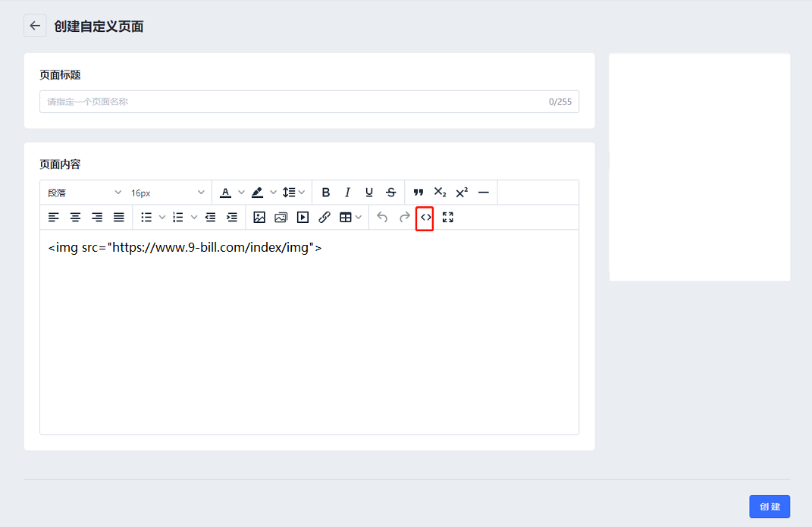Go back using the arrow button
The height and width of the screenshot is (527, 812).
35,26
